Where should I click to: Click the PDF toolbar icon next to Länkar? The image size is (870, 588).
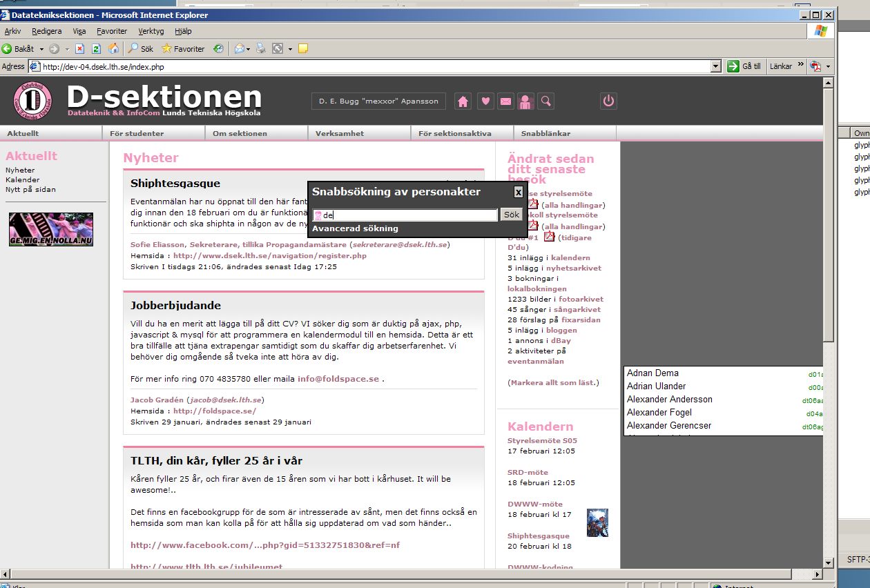click(815, 66)
